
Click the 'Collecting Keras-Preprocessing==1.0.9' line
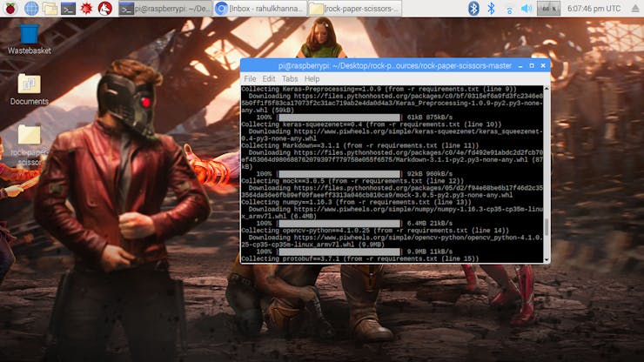[379, 89]
